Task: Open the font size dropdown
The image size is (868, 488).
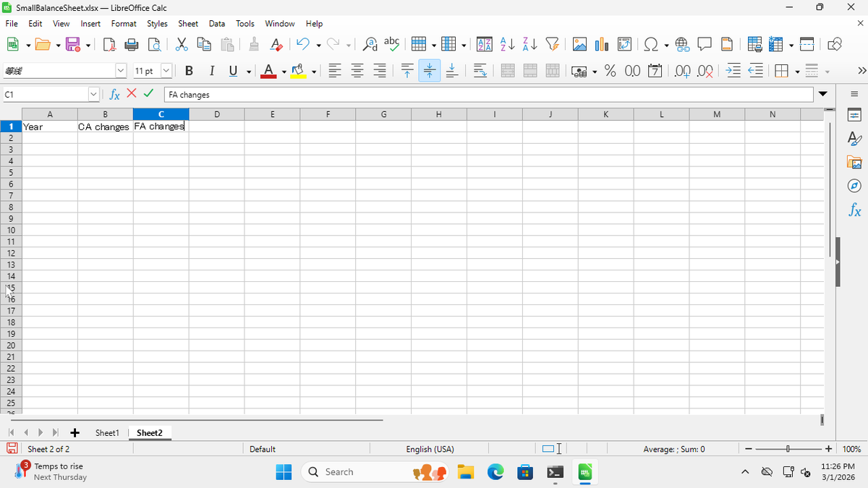Action: point(166,70)
